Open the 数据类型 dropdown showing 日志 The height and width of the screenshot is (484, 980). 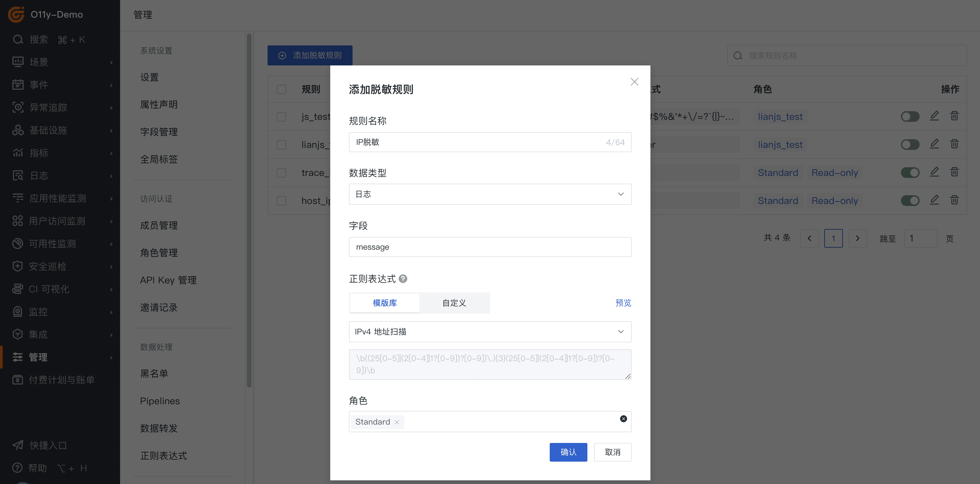point(490,194)
